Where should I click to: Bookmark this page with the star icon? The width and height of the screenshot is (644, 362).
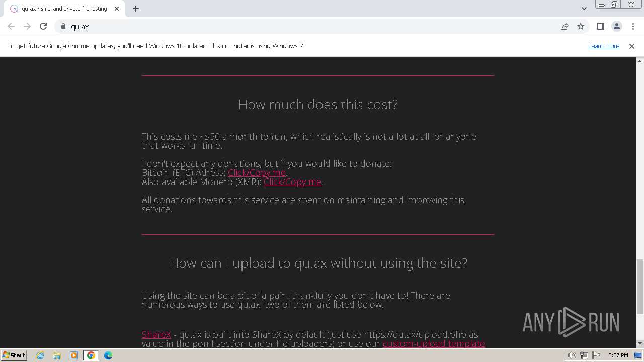pos(581,26)
